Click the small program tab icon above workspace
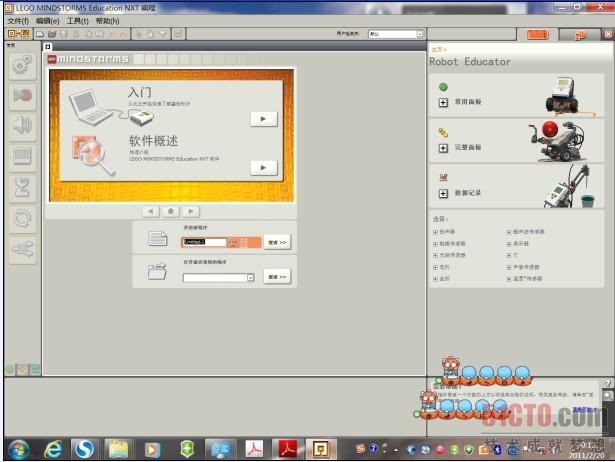 47,47
